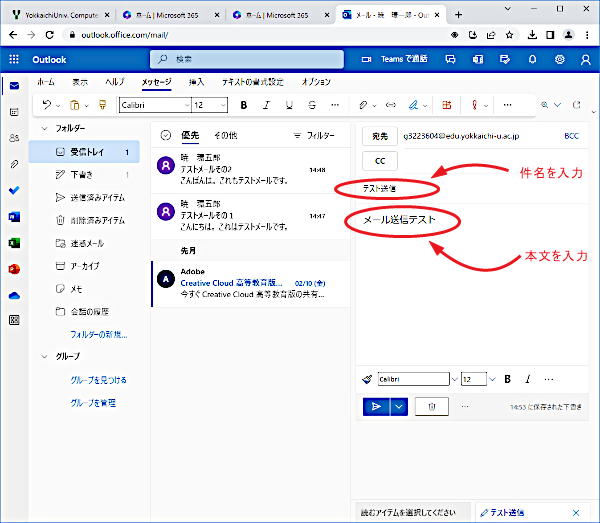
Task: Open the 受信トレイ folder
Action: pos(84,152)
